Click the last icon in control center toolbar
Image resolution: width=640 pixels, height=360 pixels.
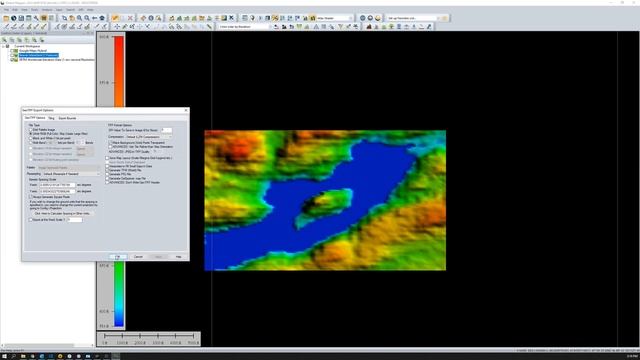(x=42, y=40)
